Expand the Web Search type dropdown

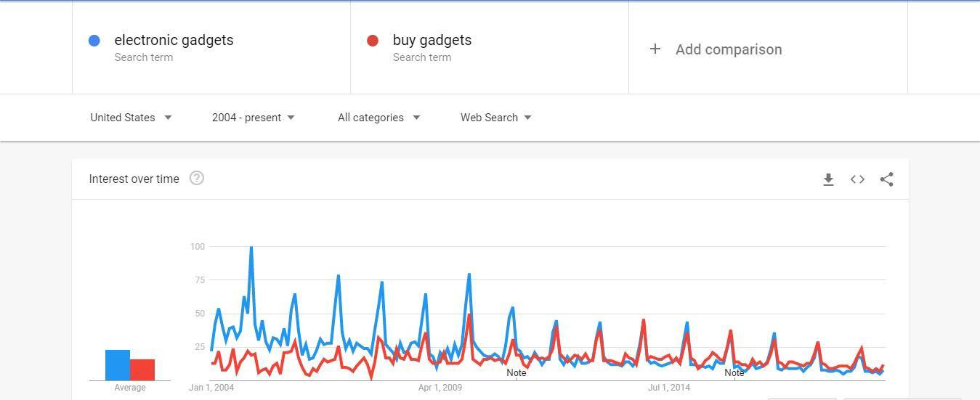[495, 118]
